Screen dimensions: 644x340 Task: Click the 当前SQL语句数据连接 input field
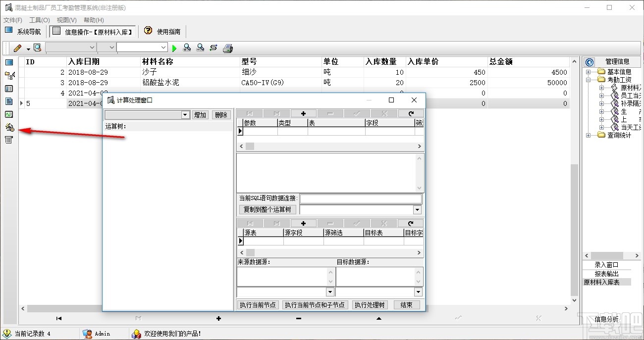[x=361, y=198]
